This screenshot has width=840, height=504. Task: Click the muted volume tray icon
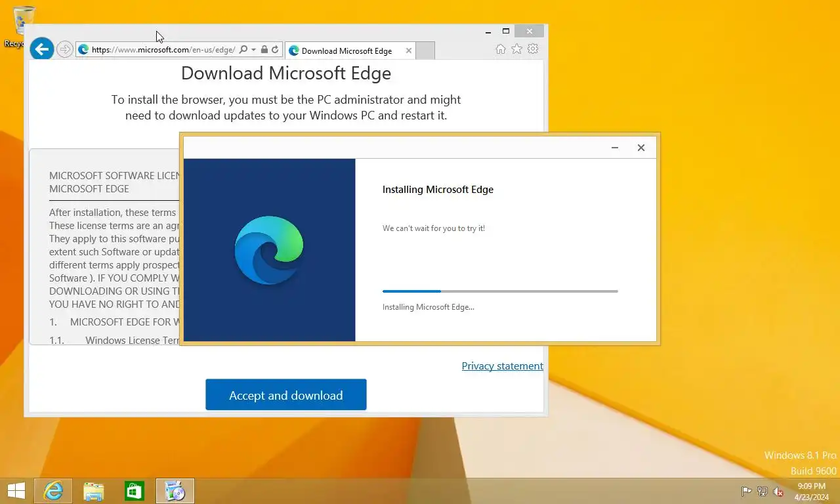click(778, 492)
